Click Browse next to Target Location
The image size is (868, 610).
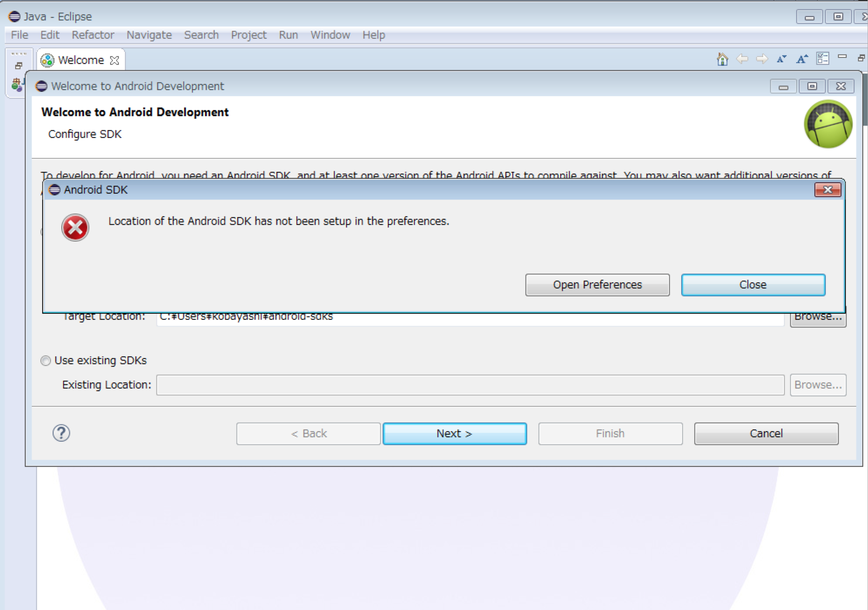pyautogui.click(x=818, y=320)
